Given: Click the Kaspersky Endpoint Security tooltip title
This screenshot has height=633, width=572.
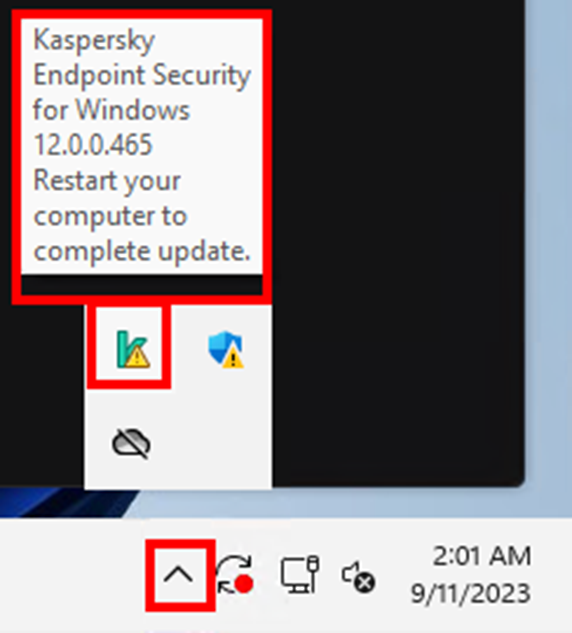Looking at the screenshot, I should 142,75.
